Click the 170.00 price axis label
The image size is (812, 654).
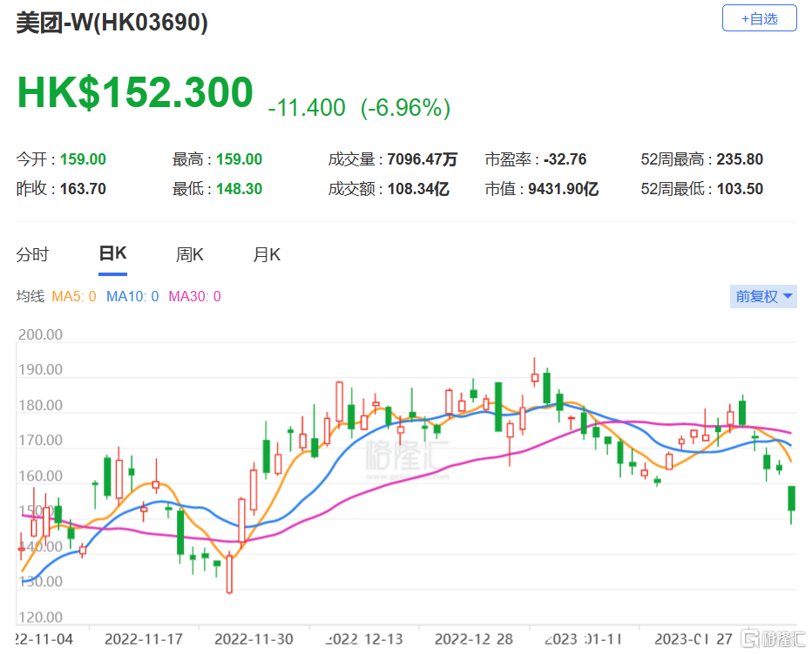click(40, 441)
